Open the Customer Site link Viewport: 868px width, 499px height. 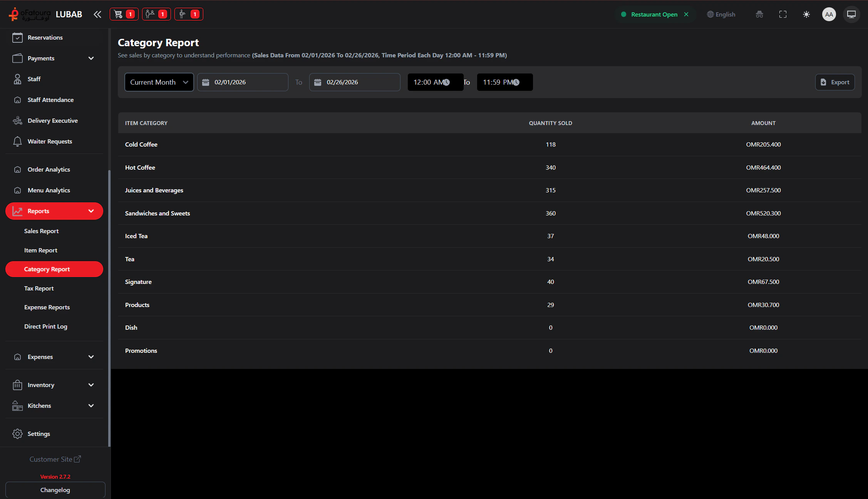[55, 459]
